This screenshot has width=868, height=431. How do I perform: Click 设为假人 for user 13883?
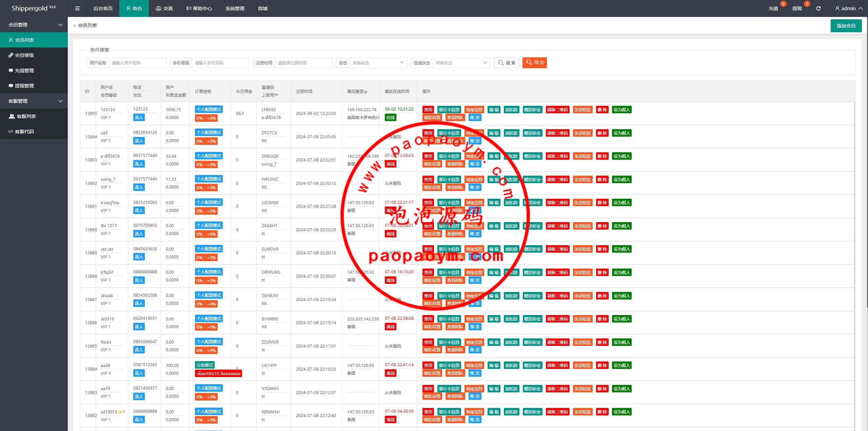click(622, 389)
